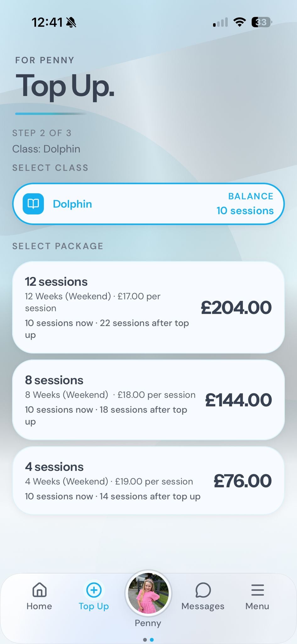Tap the Top Up plus icon
This screenshot has width=297, height=644.
(x=94, y=590)
